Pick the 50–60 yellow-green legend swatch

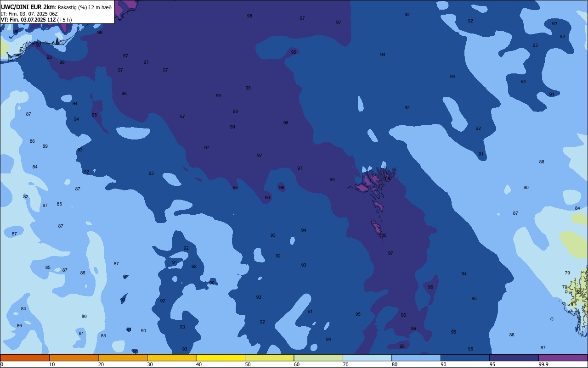coord(269,357)
